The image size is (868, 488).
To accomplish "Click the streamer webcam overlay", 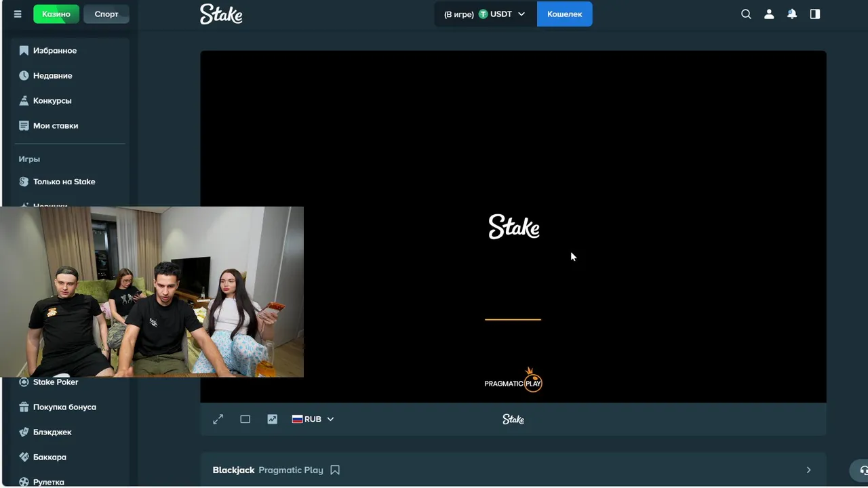I will coord(152,291).
